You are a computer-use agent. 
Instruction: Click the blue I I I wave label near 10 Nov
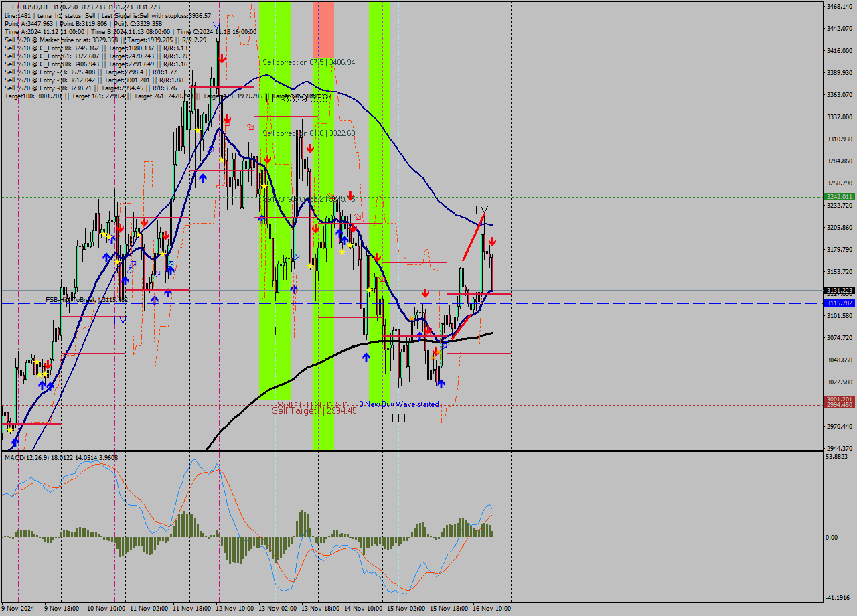[x=96, y=192]
